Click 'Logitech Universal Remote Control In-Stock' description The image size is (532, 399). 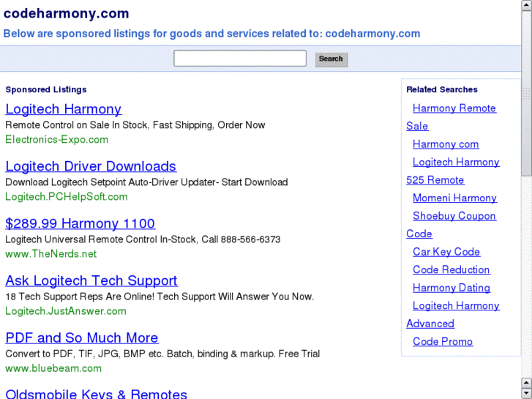(x=143, y=239)
